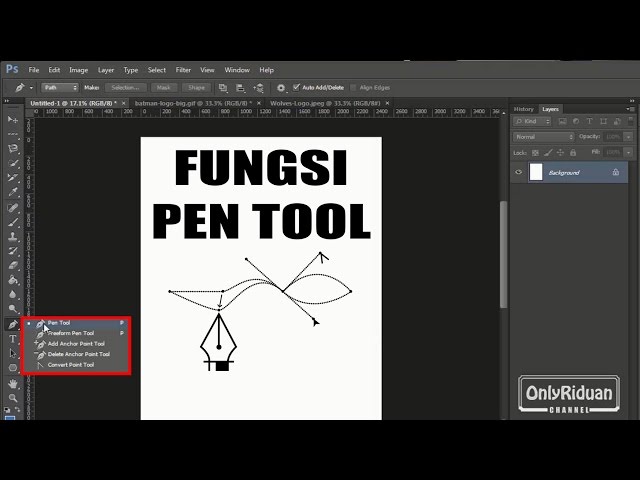Viewport: 640px width, 480px height.
Task: Toggle the Auto Add/Delete checkbox
Action: point(296,87)
